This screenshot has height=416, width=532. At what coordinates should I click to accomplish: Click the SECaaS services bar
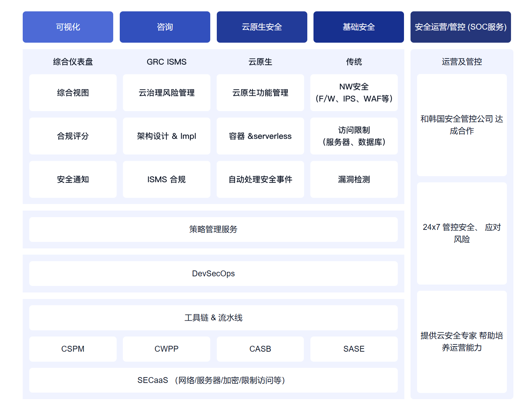(x=213, y=380)
